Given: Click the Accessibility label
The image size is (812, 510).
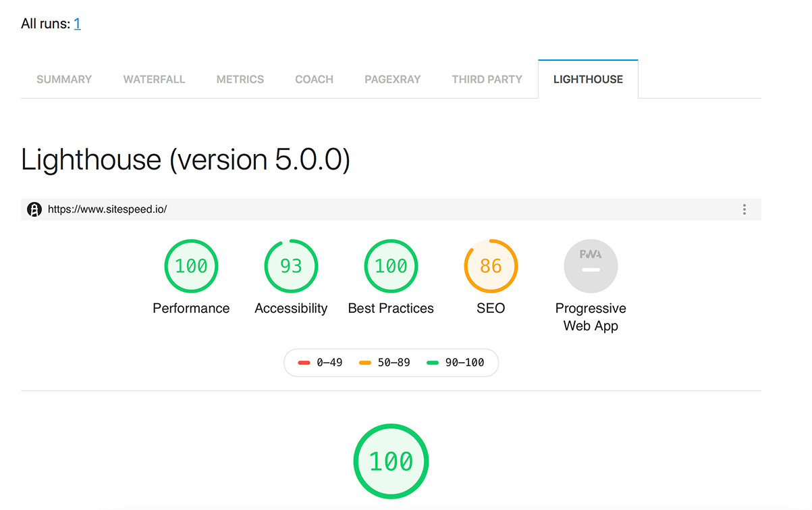Looking at the screenshot, I should click(291, 309).
